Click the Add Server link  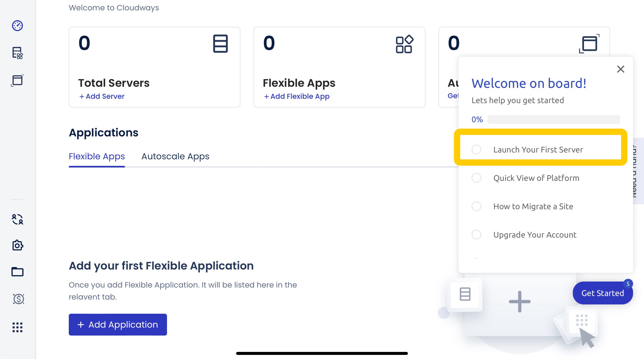click(x=102, y=96)
